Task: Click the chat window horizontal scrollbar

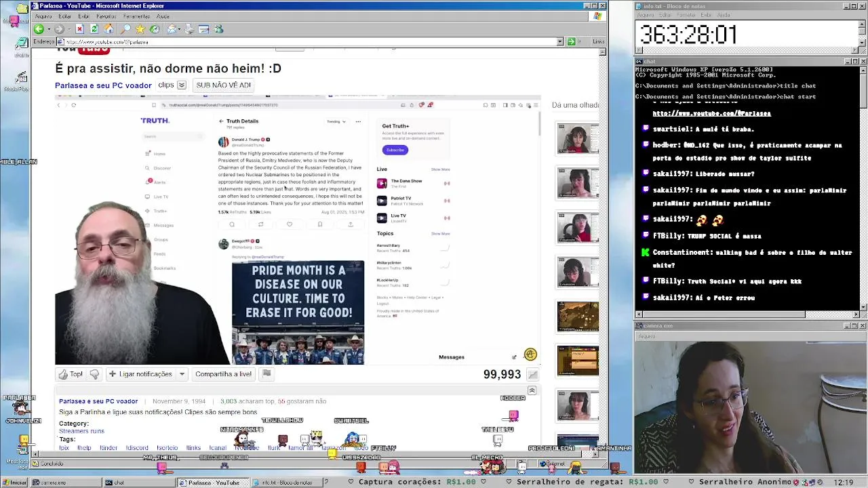Action: [x=748, y=314]
